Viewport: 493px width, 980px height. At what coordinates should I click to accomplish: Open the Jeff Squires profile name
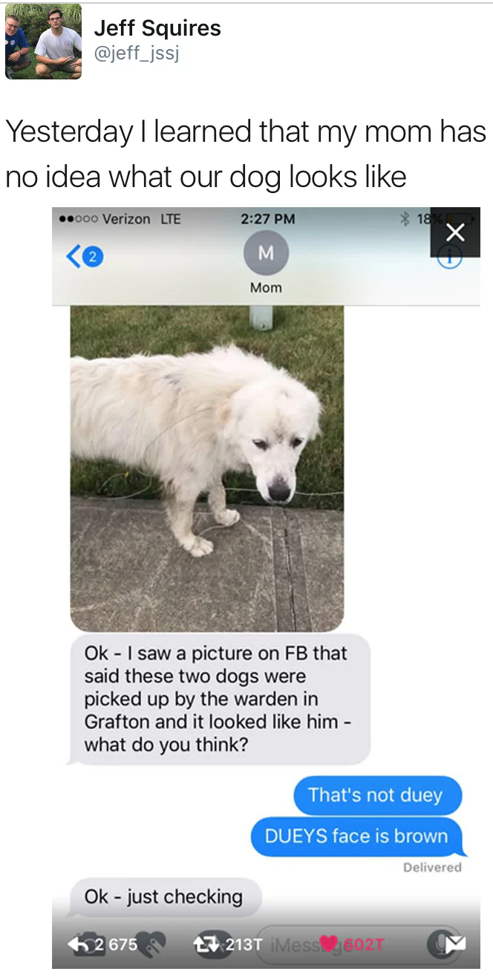click(157, 28)
